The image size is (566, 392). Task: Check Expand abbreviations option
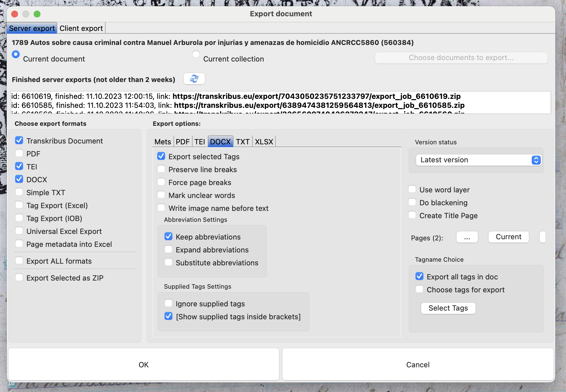click(x=168, y=250)
